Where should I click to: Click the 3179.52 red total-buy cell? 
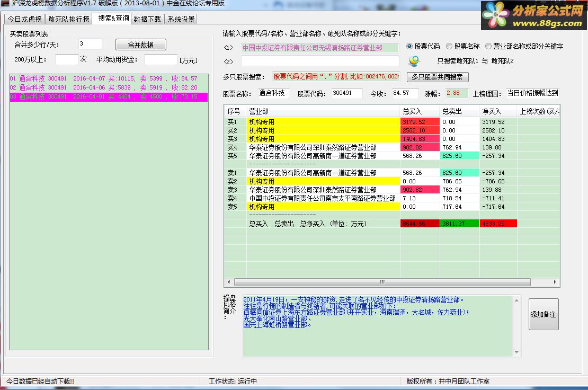pos(420,122)
